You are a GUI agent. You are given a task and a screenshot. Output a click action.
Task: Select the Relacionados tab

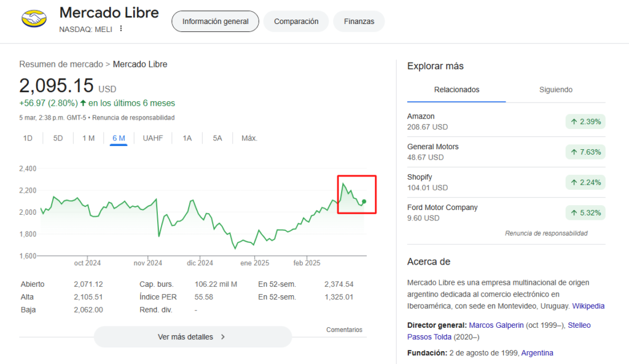pos(456,90)
